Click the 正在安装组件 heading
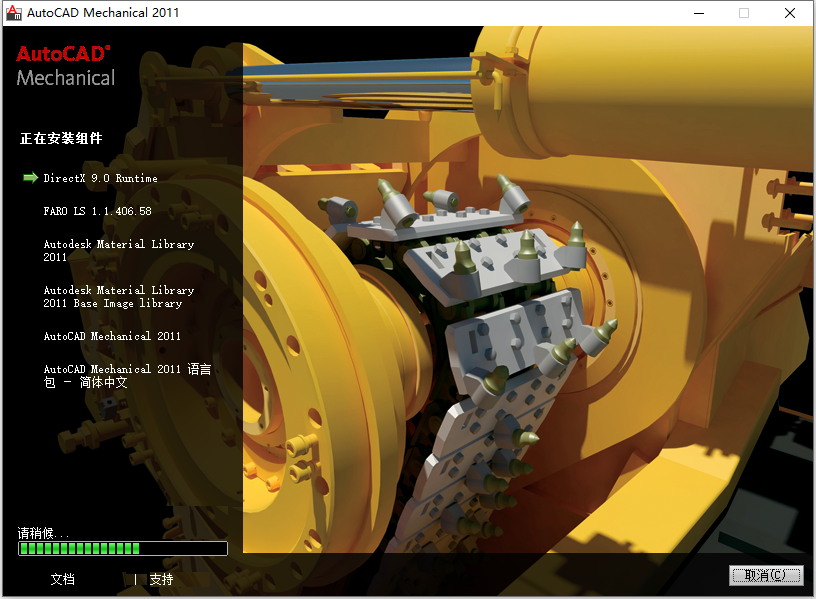The width and height of the screenshot is (816, 599). 61,138
